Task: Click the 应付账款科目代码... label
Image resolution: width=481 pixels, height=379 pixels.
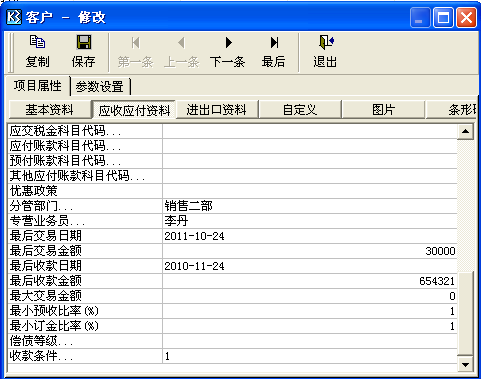Action: point(65,146)
